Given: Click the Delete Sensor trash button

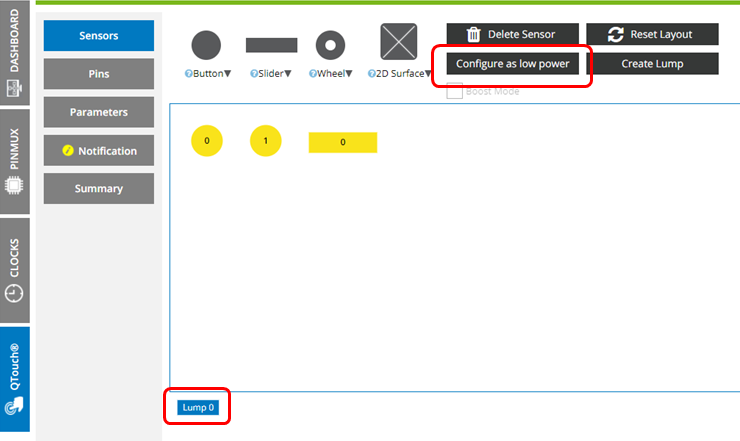Looking at the screenshot, I should [512, 34].
